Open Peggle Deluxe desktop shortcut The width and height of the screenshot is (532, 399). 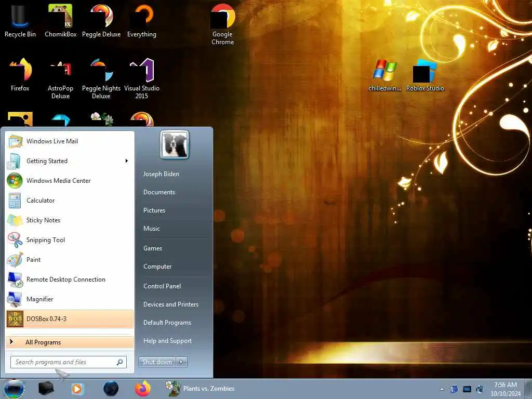point(101,20)
